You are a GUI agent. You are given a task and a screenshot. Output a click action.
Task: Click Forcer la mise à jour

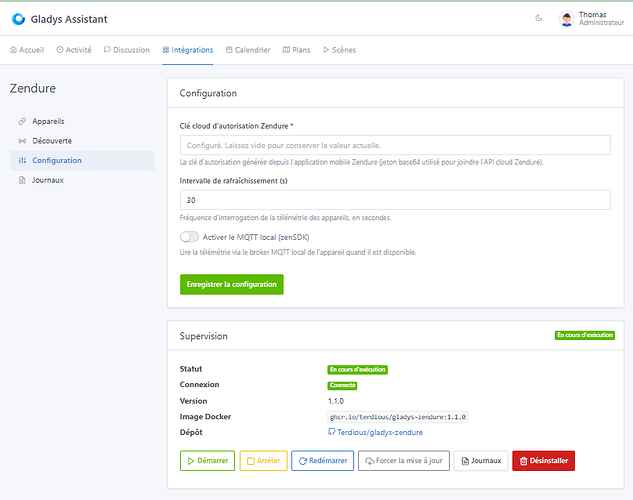pos(404,460)
